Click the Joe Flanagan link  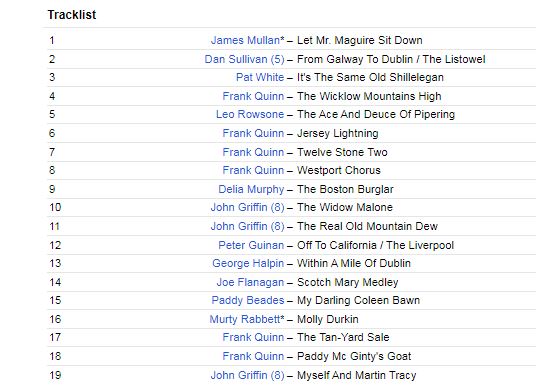[250, 282]
